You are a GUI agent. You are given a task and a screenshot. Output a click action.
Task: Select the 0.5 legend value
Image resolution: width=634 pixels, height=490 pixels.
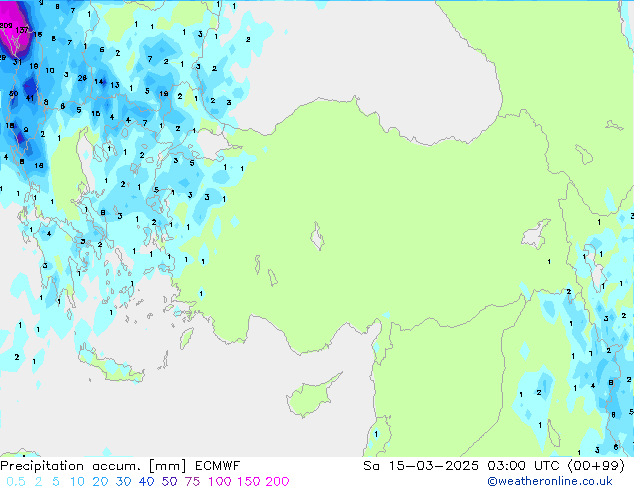click(16, 482)
